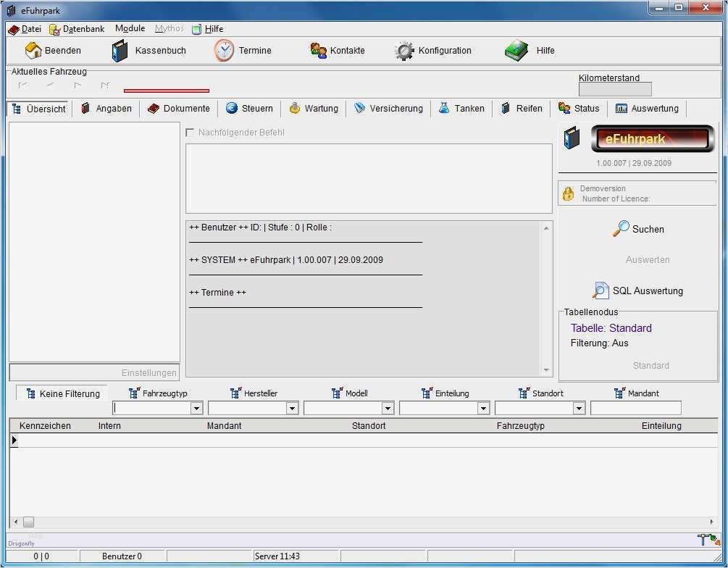Click the Standort filter tree icon
The image size is (728, 568).
click(x=524, y=393)
